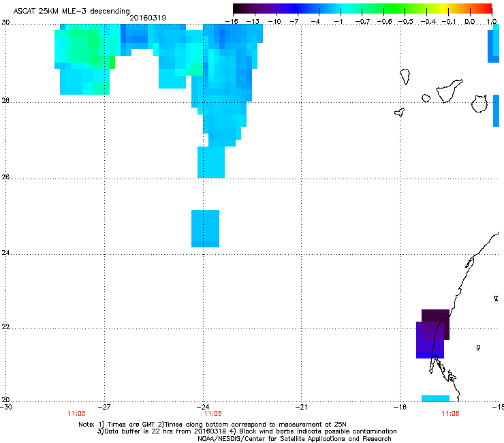Screen dimensions: 504x443
Task: Click the Tenerife island outline
Action: pyautogui.click(x=448, y=91)
